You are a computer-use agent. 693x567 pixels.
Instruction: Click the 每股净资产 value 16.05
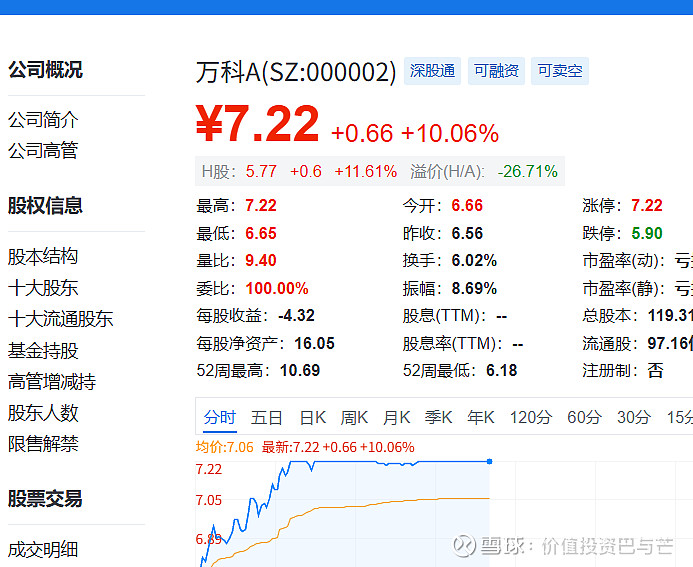click(x=314, y=343)
